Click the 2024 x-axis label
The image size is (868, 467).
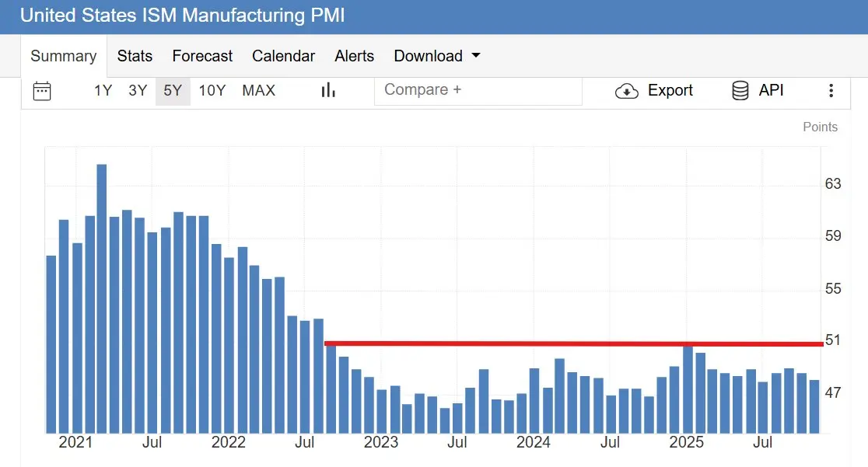(x=534, y=442)
